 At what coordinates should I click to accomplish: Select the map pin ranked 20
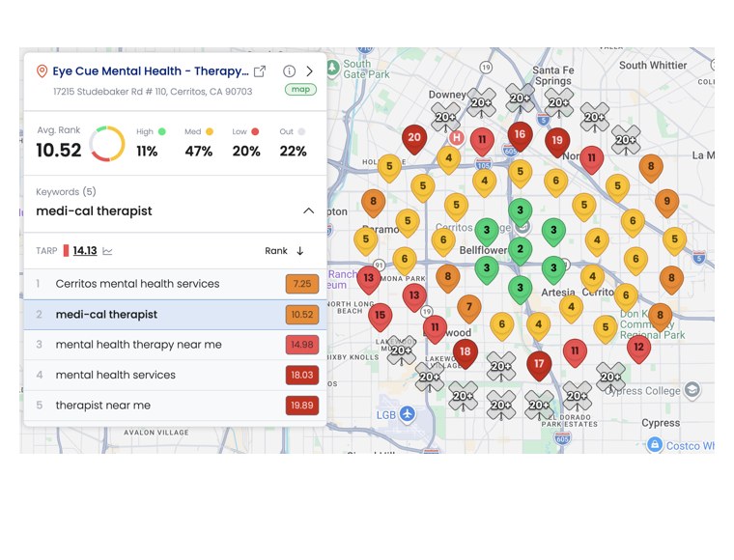[x=414, y=138]
